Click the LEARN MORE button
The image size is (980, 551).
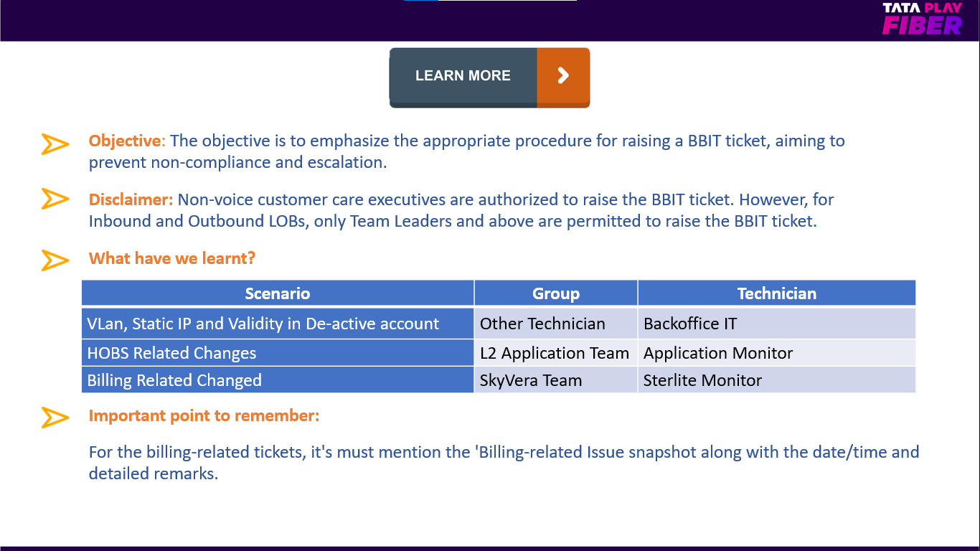point(489,77)
